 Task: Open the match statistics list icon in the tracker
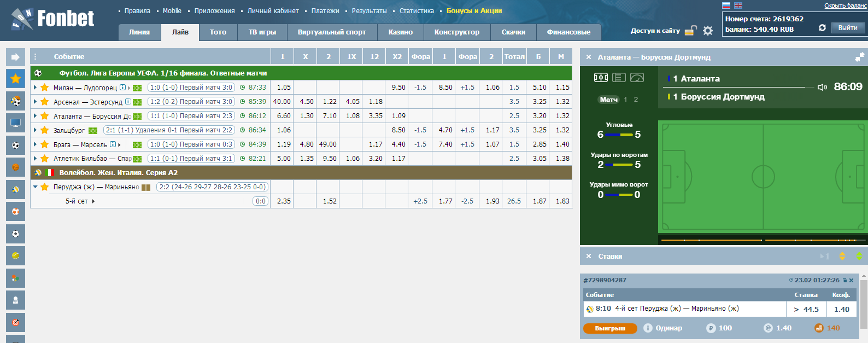[619, 78]
